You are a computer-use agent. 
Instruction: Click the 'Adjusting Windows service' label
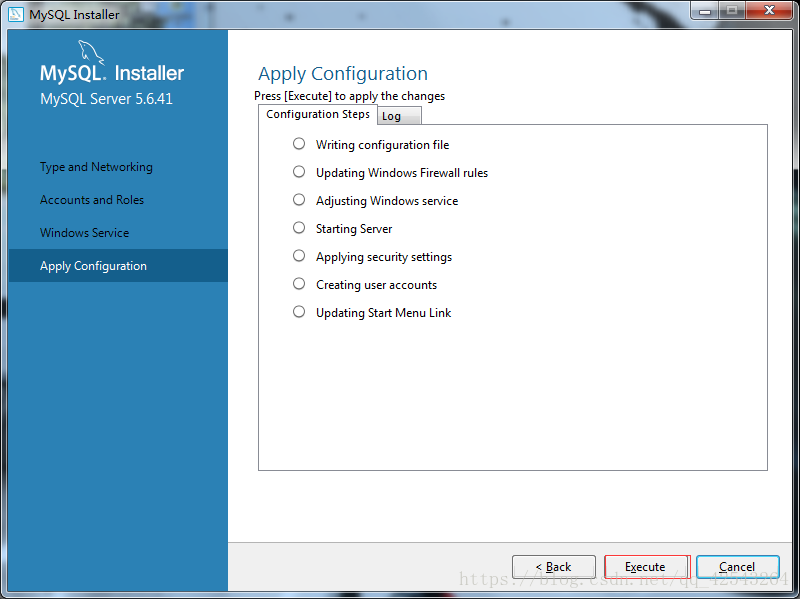coord(387,201)
